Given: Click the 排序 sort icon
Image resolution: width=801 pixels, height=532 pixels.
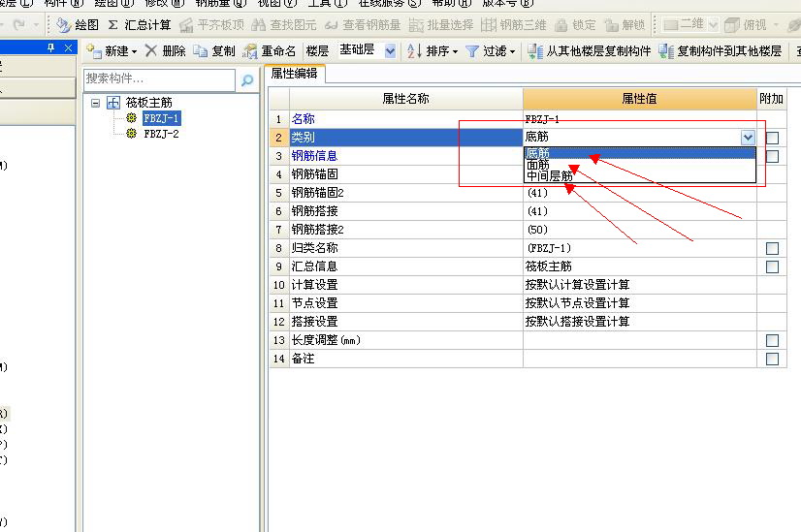Looking at the screenshot, I should [x=414, y=51].
